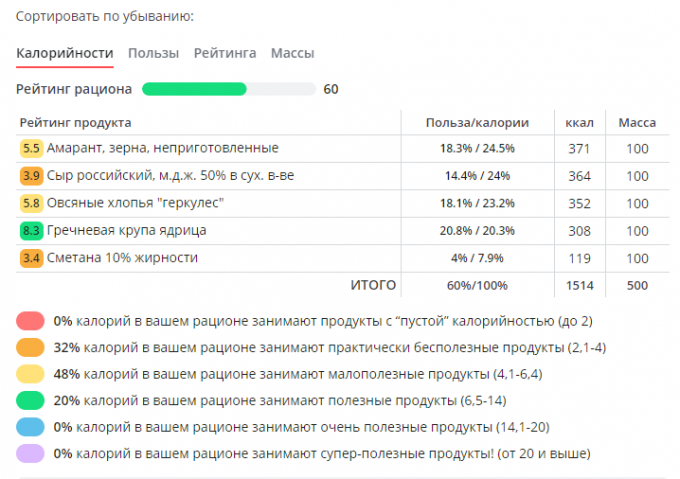The width and height of the screenshot is (680, 479).
Task: Open Гречневая крупа ядрица product
Action: point(127,231)
